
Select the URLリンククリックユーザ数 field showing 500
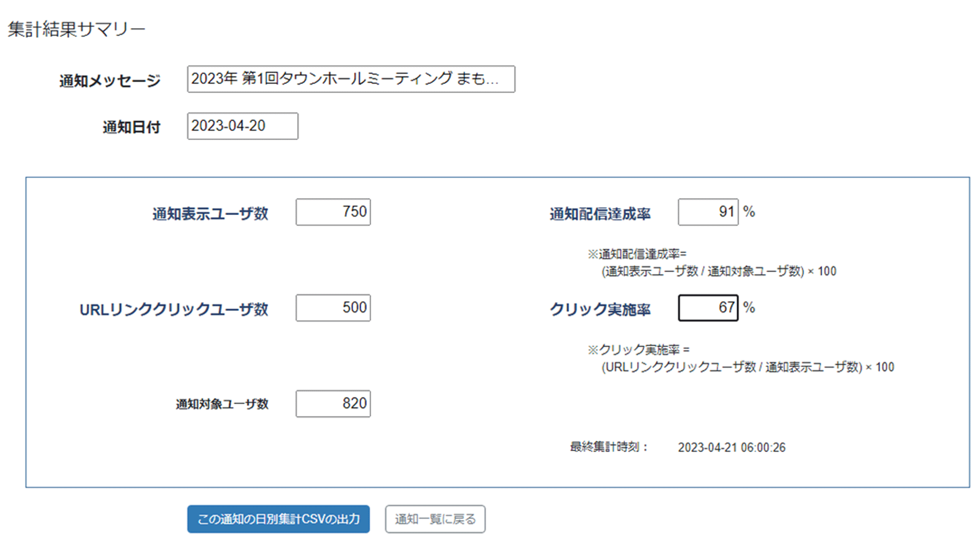(333, 307)
